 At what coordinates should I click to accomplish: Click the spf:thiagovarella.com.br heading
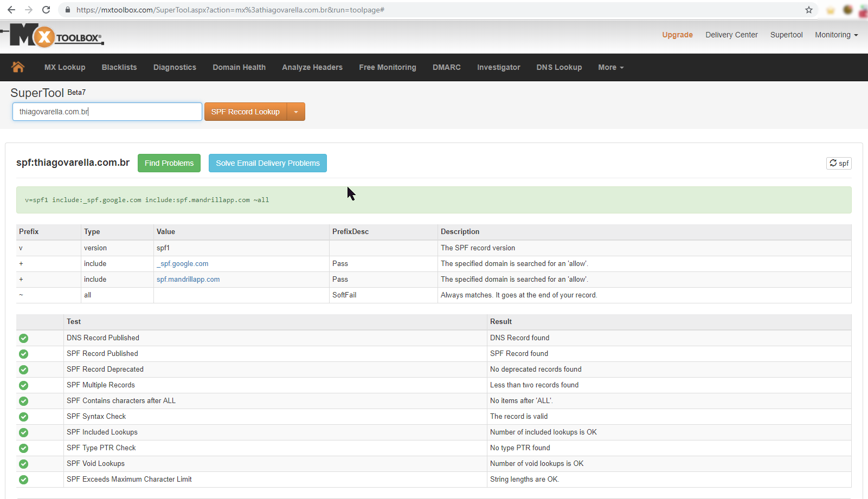[x=73, y=163]
